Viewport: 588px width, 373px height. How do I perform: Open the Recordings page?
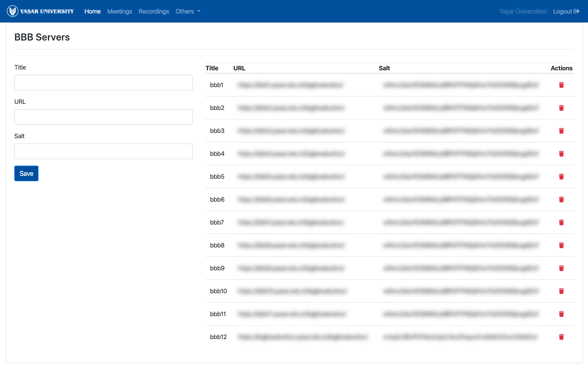coord(154,11)
